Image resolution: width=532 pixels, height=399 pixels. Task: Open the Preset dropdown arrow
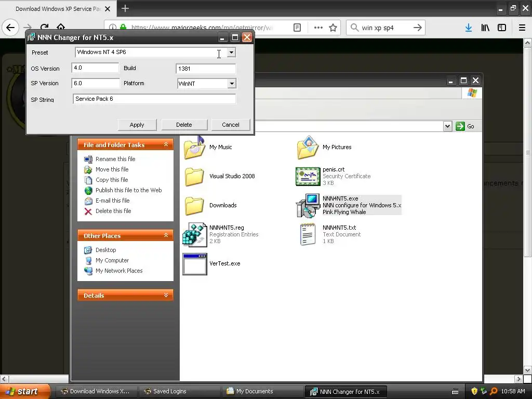(231, 52)
